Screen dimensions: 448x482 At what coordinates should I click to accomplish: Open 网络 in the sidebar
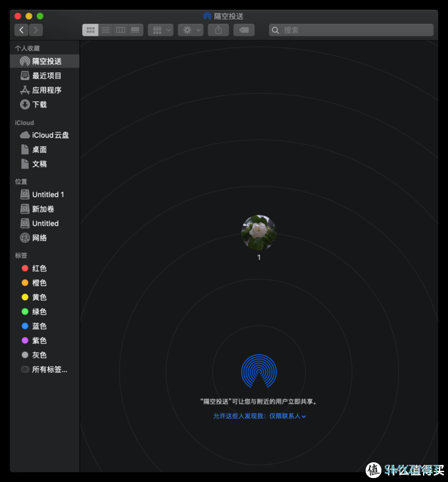pyautogui.click(x=45, y=238)
